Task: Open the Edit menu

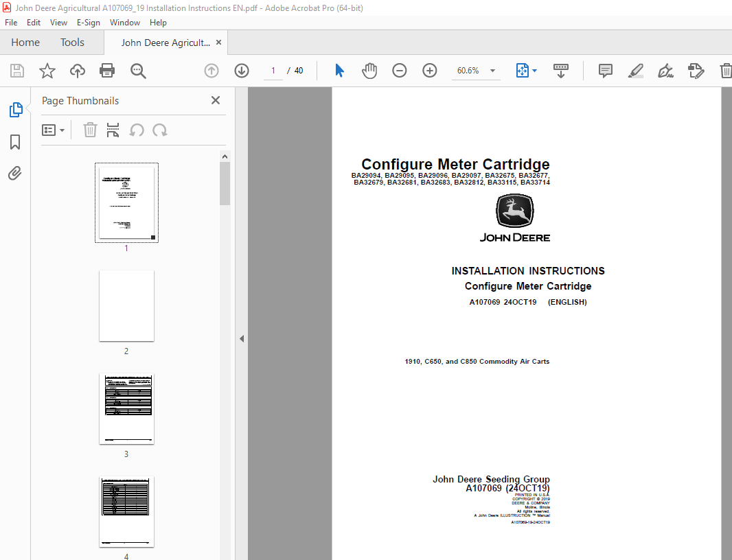Action: pyautogui.click(x=33, y=23)
